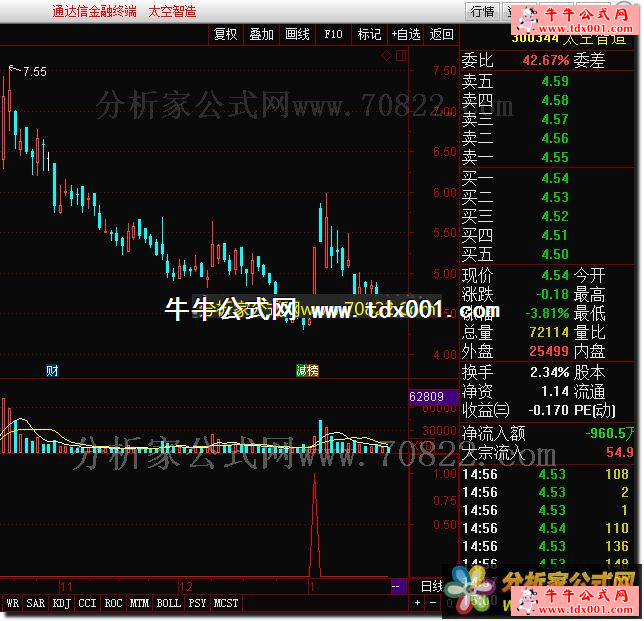Click the plus zoom-in button
The height and width of the screenshot is (621, 644).
click(417, 603)
